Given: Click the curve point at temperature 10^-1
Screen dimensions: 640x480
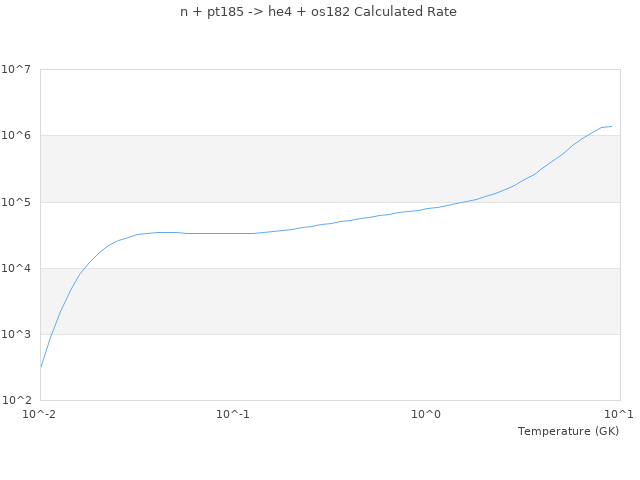Looking at the screenshot, I should coord(233,233).
